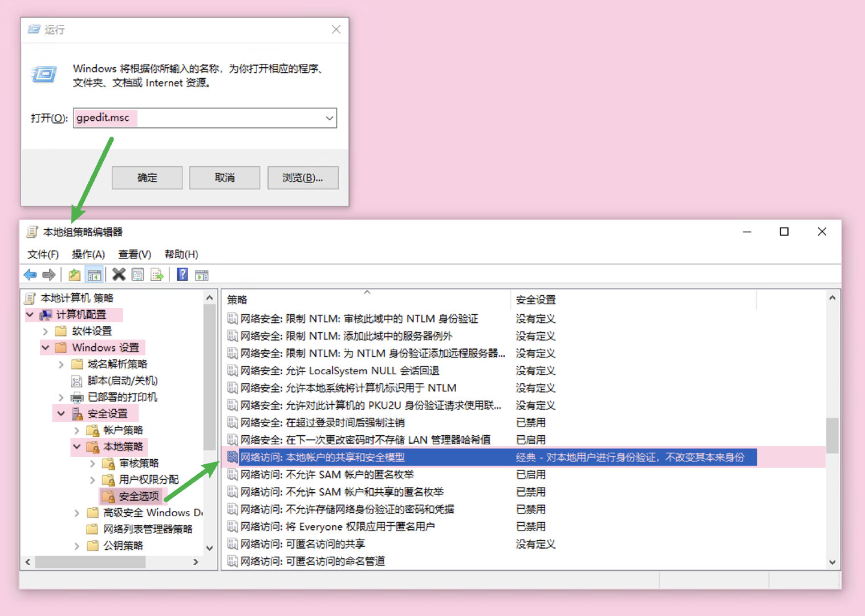Click the icon beside 网络访问: 将 Everyone 权限应用于匿名用户
Screen dimensions: 865x616
pos(232,526)
